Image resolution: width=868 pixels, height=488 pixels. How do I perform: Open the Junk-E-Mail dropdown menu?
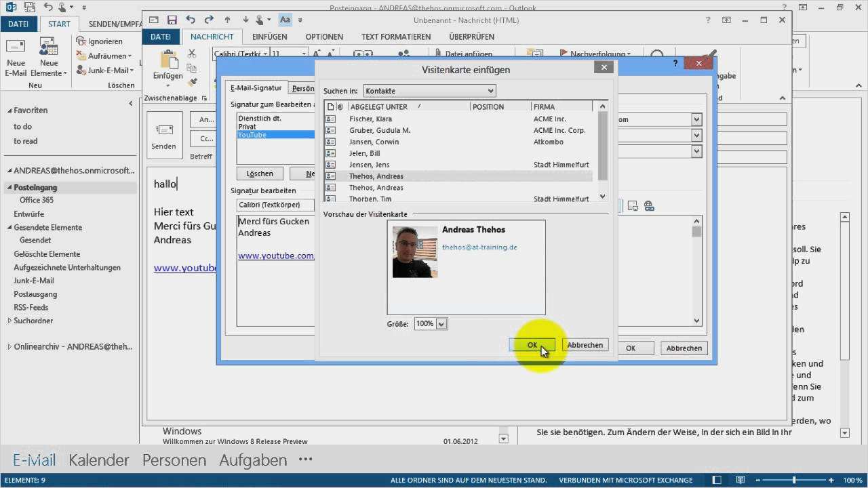tap(106, 70)
